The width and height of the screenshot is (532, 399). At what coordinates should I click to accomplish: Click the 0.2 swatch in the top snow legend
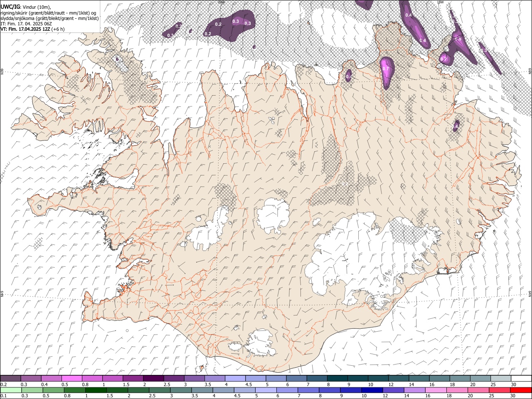point(11,378)
